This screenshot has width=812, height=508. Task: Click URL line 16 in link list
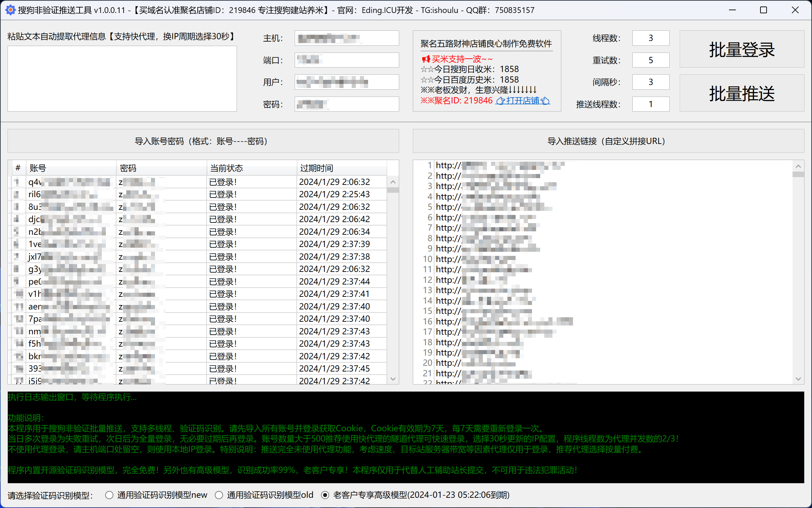click(x=504, y=321)
